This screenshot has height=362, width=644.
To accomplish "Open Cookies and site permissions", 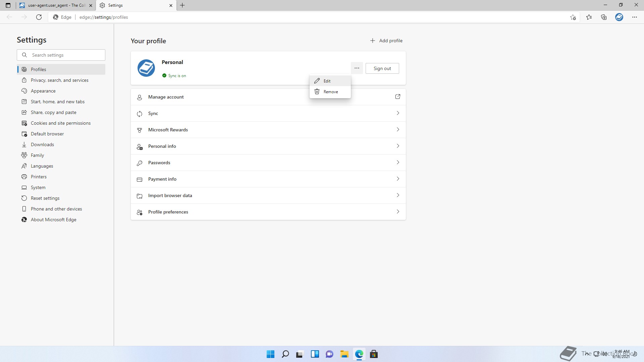I will 61,123.
